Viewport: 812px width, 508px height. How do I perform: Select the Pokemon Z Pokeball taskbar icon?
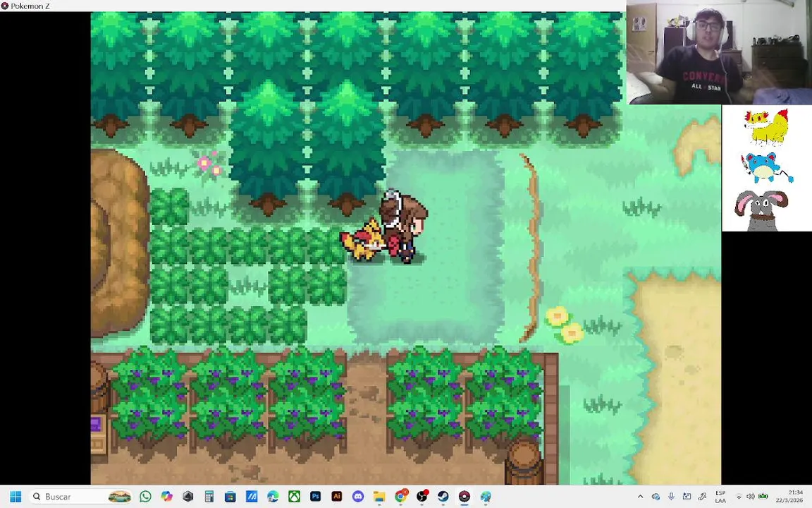[465, 497]
